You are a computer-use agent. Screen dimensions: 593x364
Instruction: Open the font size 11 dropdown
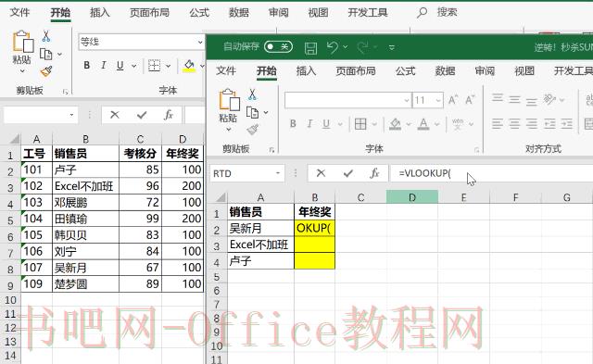coord(438,101)
